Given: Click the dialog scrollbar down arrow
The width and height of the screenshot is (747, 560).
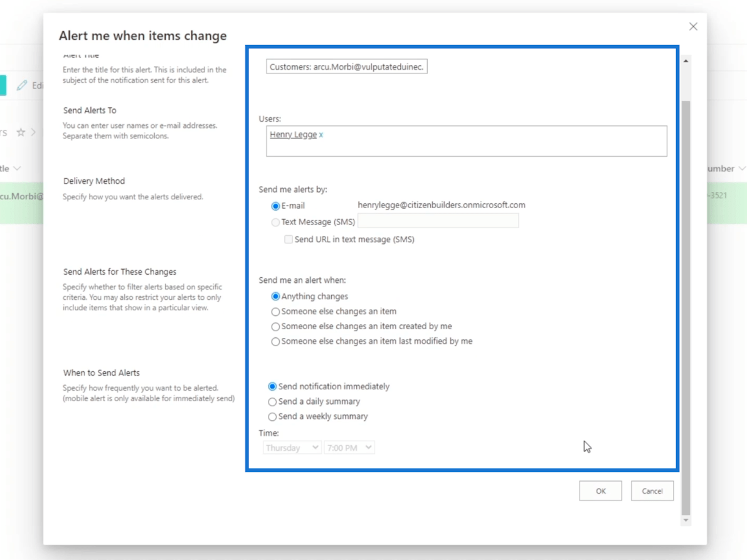Looking at the screenshot, I should click(686, 520).
